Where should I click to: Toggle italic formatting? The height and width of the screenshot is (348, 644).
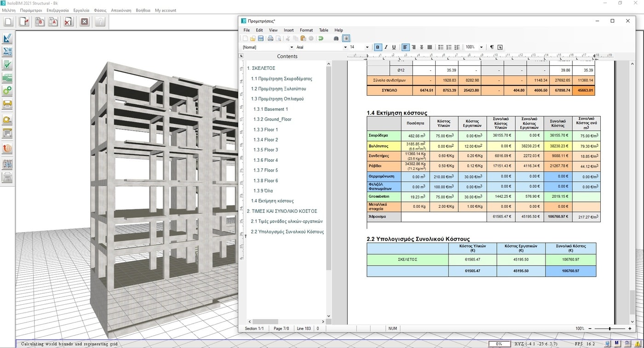(x=386, y=47)
